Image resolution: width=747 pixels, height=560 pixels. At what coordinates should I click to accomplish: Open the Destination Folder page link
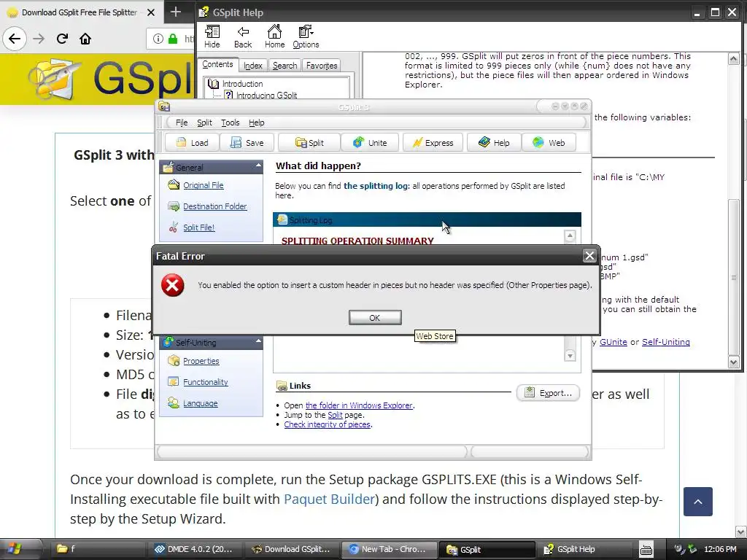tap(215, 206)
